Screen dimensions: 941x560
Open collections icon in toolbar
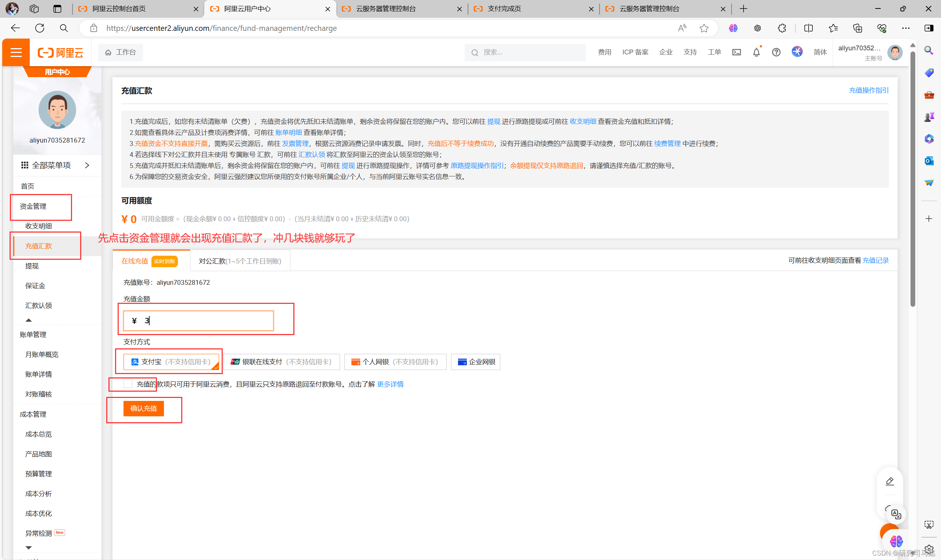tap(858, 28)
